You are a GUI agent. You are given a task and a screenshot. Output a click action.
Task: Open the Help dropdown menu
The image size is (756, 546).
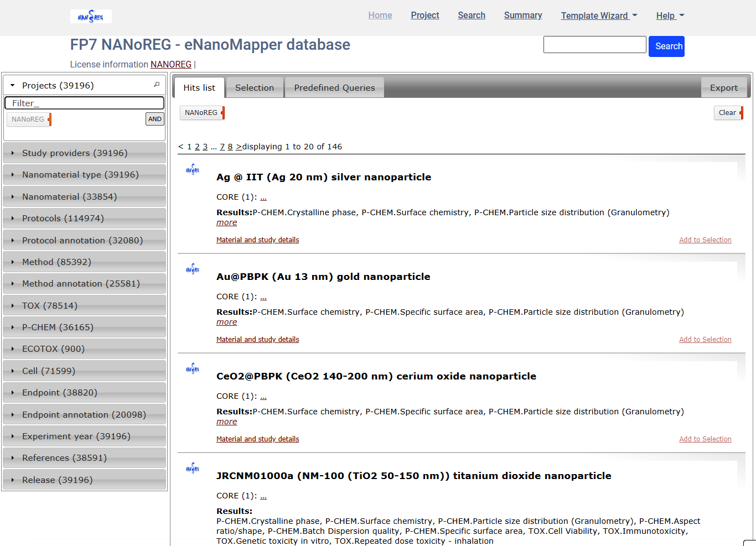pyautogui.click(x=670, y=15)
